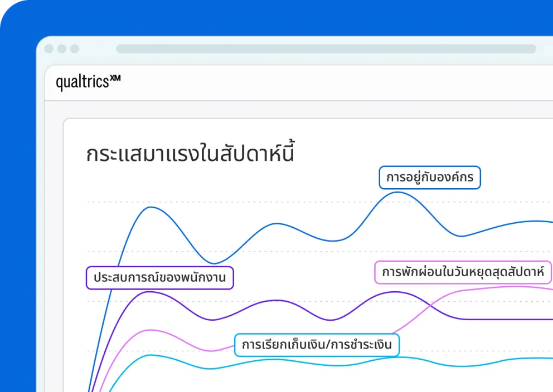Select the การพักผ่อนในวันหยุดสุดสัปดาห์ label
Viewport: 553px width, 392px height.
click(463, 272)
